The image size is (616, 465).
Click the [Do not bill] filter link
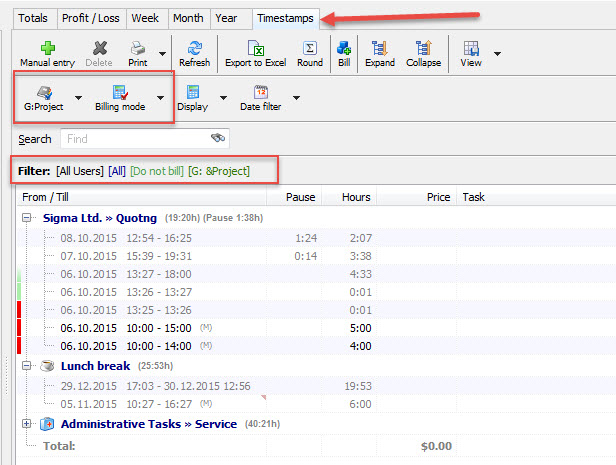[x=157, y=172]
